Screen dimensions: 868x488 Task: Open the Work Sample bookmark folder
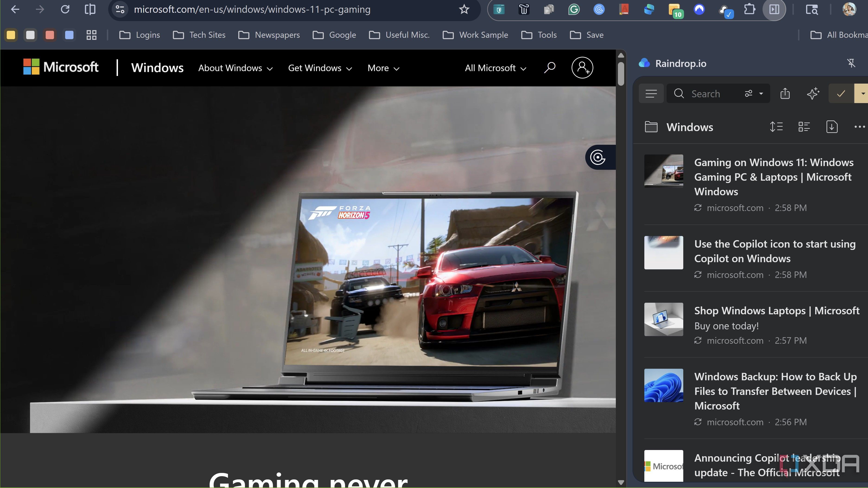[475, 35]
